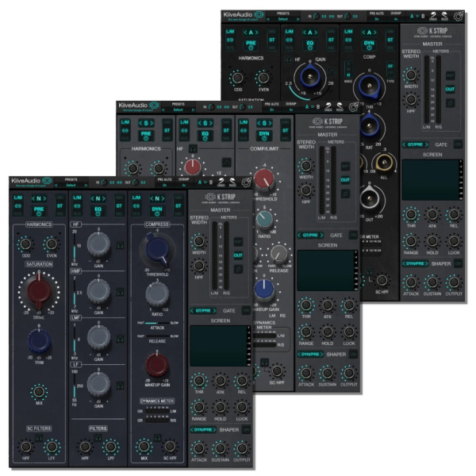Viewport: 476px width, 476px height.
Task: Click blue THRESHOLD knob in front window
Action: 157,249
